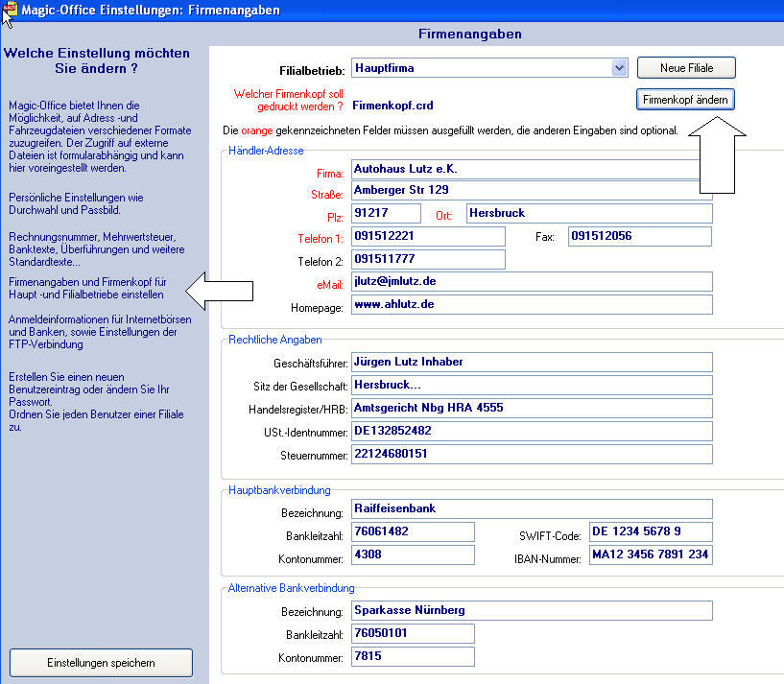The height and width of the screenshot is (684, 784).
Task: Click Bankleitzahl field with 76050101
Action: coord(413,633)
